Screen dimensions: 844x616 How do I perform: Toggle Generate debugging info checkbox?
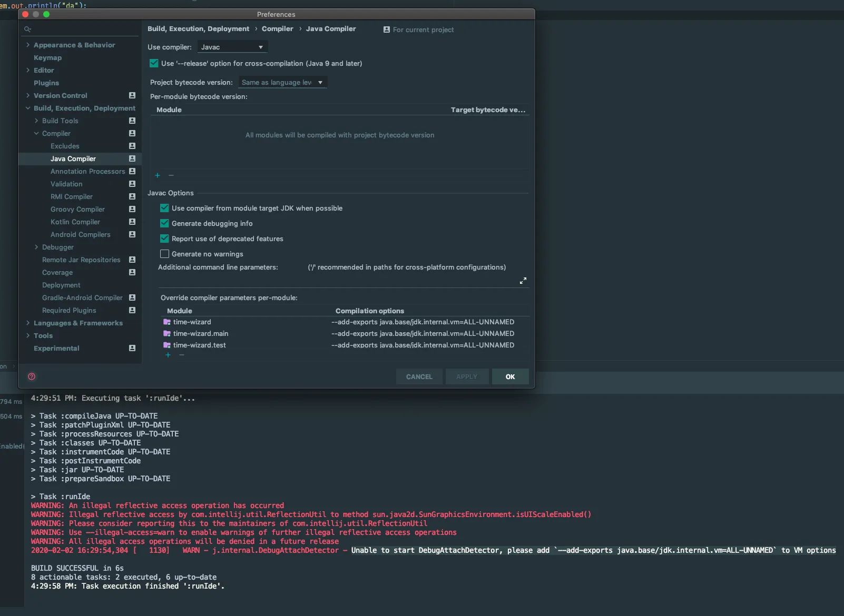(164, 223)
